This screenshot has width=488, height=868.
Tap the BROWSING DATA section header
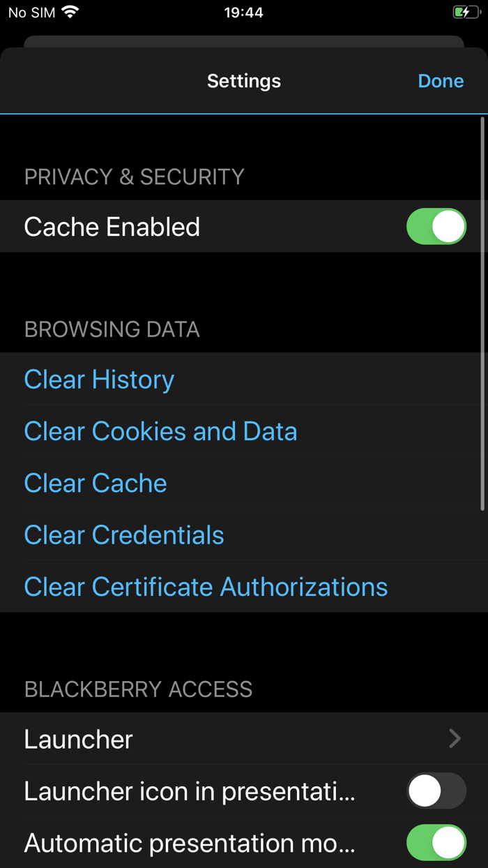[112, 329]
